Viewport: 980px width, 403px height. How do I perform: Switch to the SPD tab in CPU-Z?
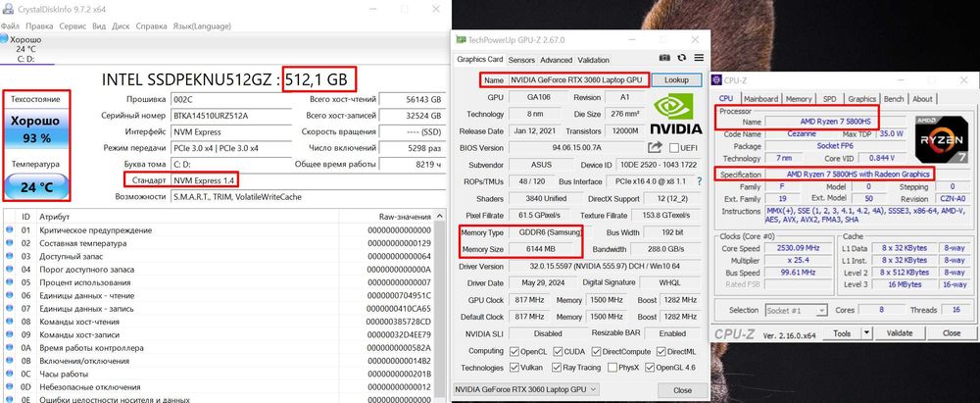(829, 99)
